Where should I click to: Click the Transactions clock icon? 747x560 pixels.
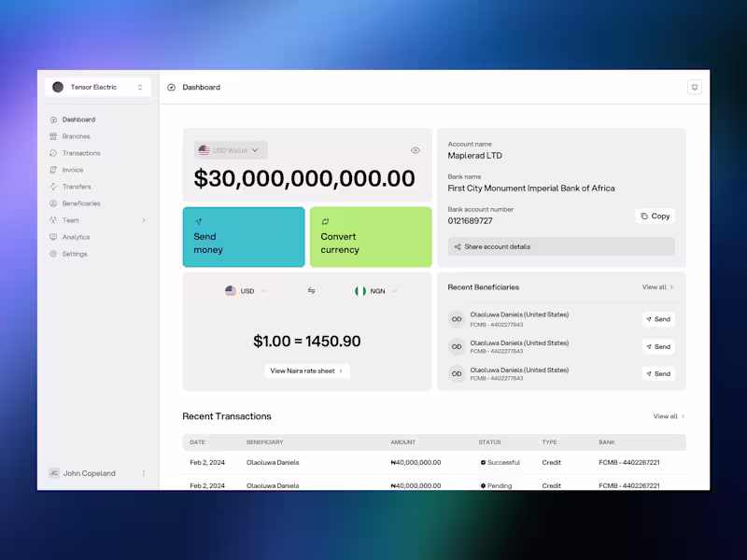[53, 153]
